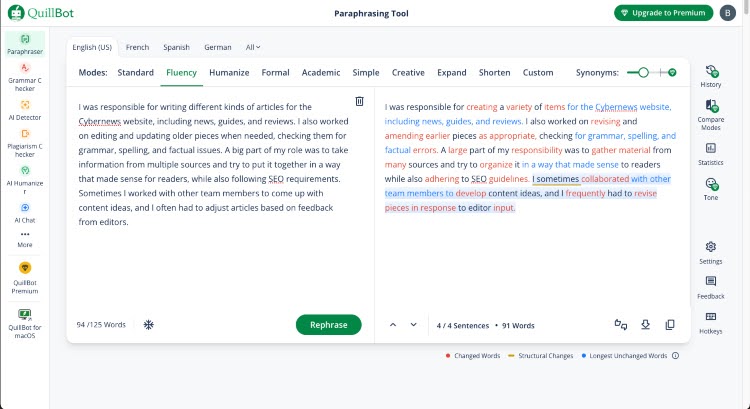
Task: Open paraphraser Settings
Action: pyautogui.click(x=710, y=253)
